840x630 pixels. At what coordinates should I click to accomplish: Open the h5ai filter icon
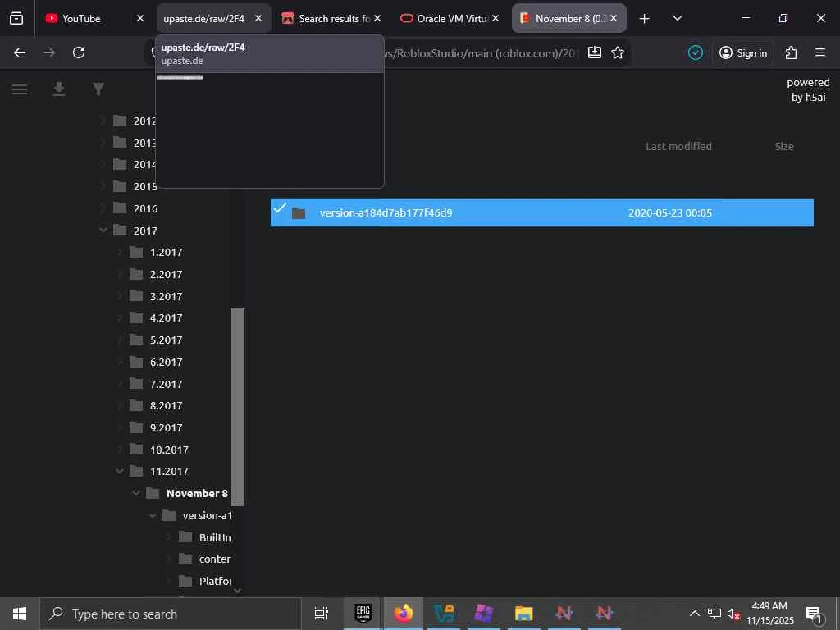click(x=98, y=89)
